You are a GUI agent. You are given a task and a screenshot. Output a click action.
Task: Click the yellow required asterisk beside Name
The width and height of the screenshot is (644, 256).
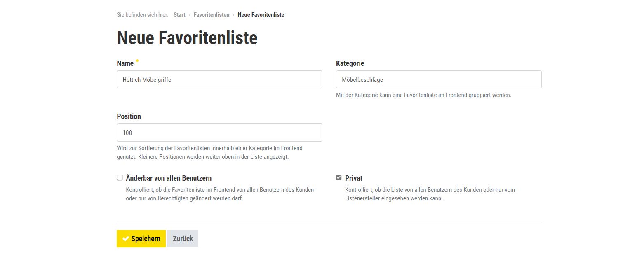(x=137, y=61)
